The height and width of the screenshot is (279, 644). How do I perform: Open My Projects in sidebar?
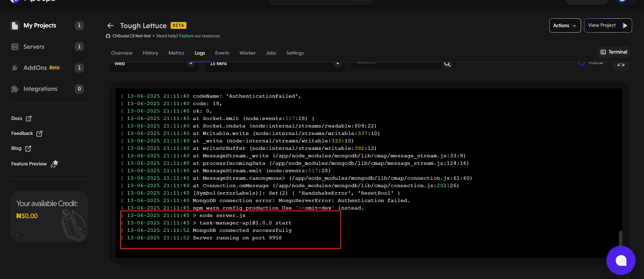[47, 25]
